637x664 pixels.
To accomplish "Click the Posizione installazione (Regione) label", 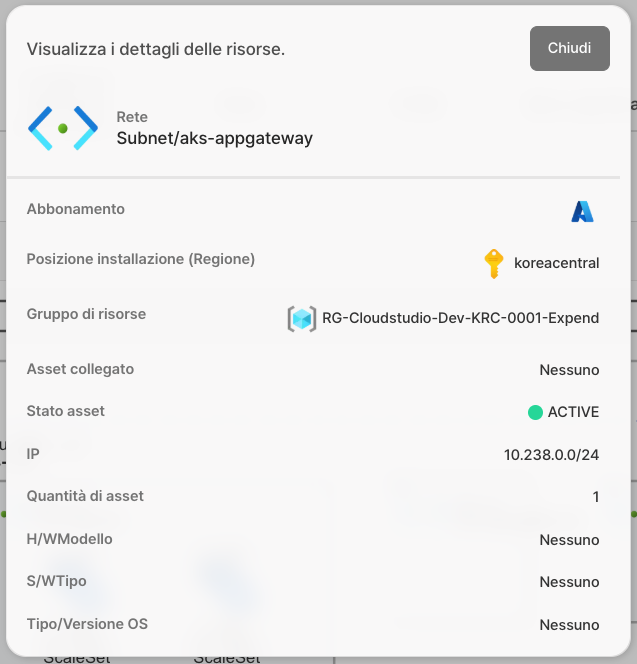I will point(141,259).
